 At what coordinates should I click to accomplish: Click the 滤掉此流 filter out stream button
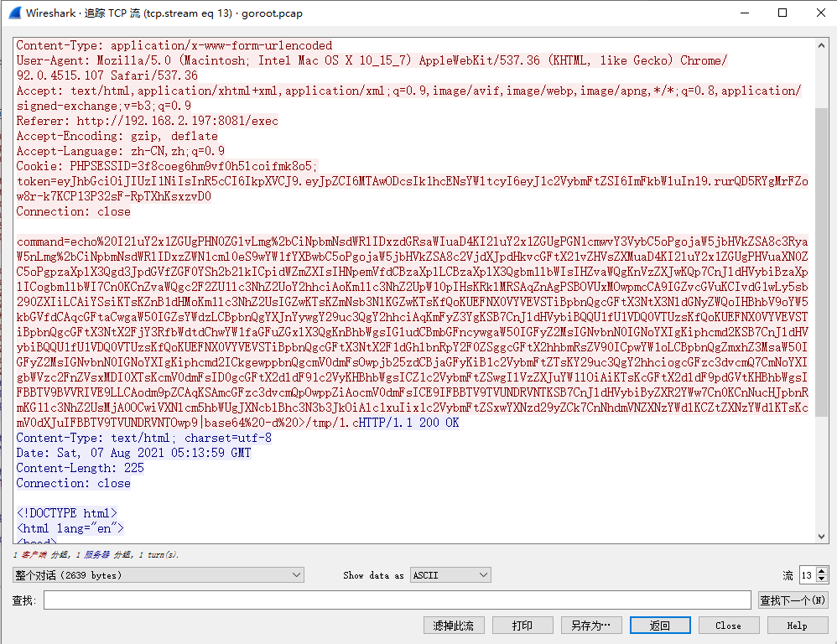pyautogui.click(x=454, y=626)
